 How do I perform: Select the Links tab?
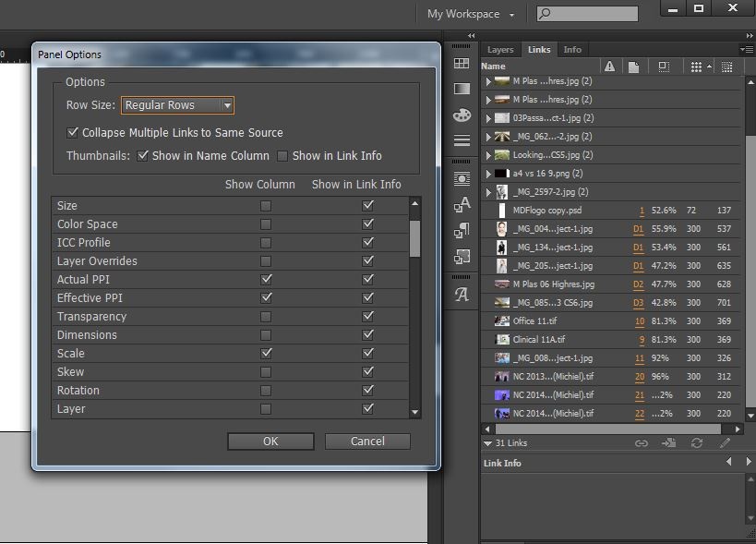click(538, 49)
